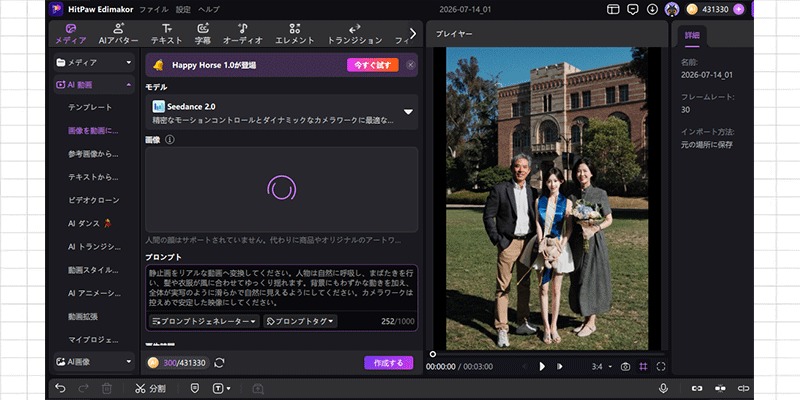Click the microphone voice recording icon
The height and width of the screenshot is (400, 800).
pyautogui.click(x=663, y=388)
